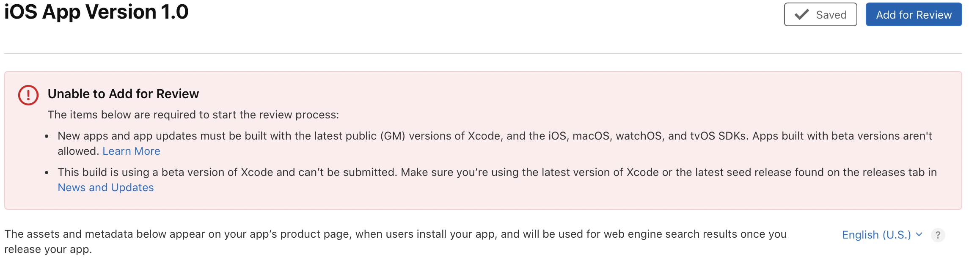
Task: Click the 'iOS App Version 1.0' title
Action: (96, 11)
